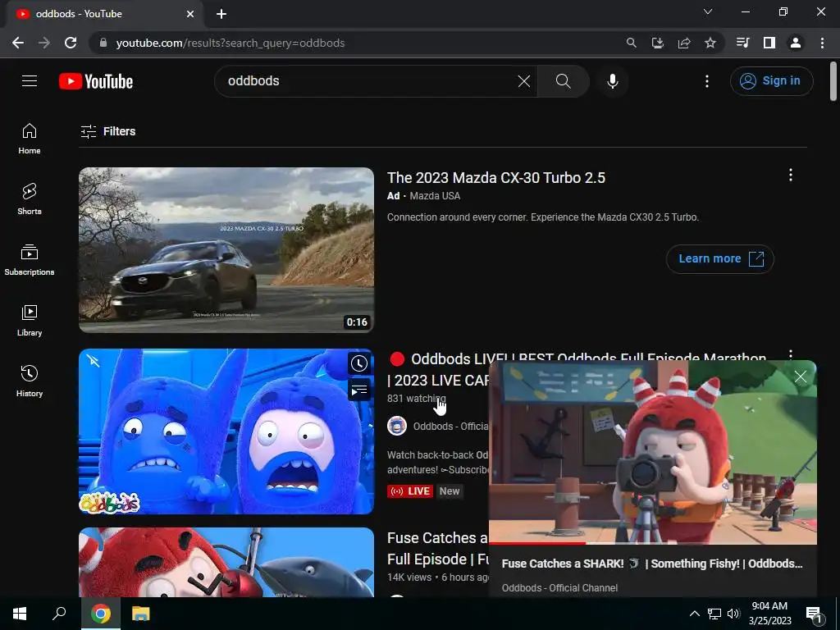The height and width of the screenshot is (630, 840).
Task: Go back in Chrome
Action: tap(18, 43)
